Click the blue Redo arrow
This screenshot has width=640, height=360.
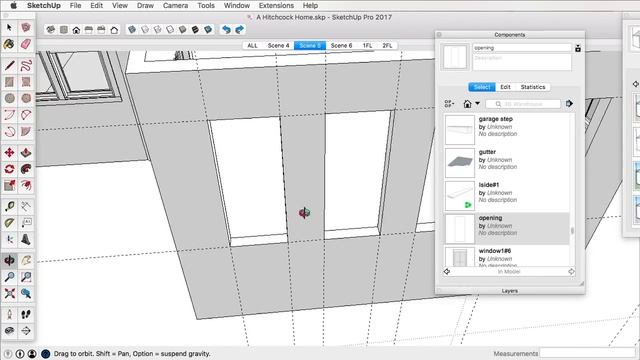pos(240,30)
